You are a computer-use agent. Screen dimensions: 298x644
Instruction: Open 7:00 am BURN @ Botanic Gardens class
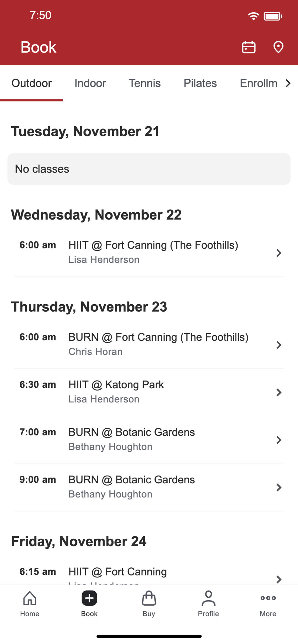coord(132,439)
